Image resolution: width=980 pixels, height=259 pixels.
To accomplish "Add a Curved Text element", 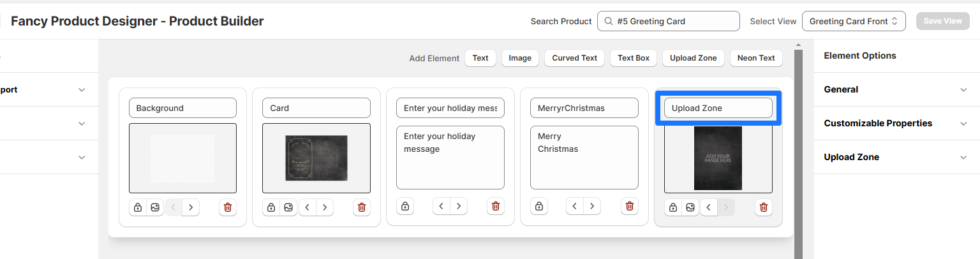I will click(x=574, y=58).
